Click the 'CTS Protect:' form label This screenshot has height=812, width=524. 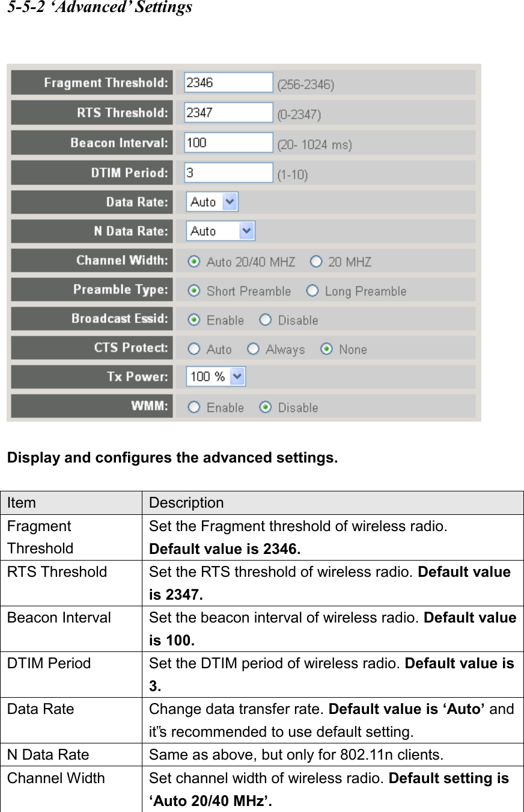coord(132,347)
